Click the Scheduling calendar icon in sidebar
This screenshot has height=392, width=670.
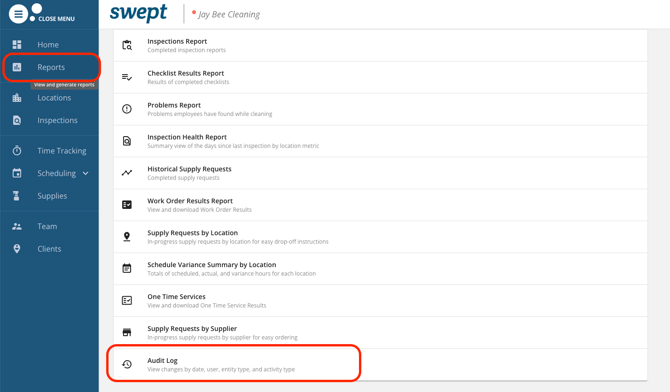17,173
